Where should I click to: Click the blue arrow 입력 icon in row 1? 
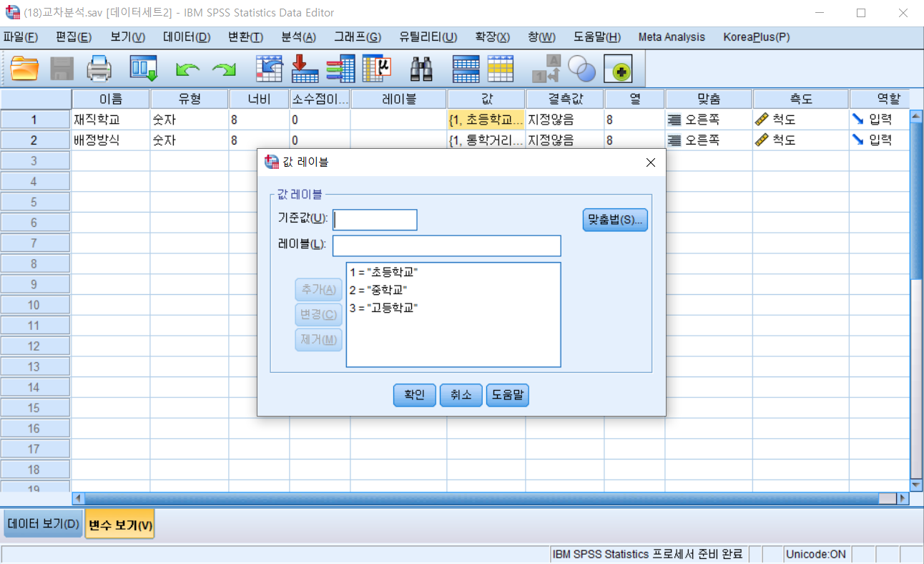coord(858,120)
